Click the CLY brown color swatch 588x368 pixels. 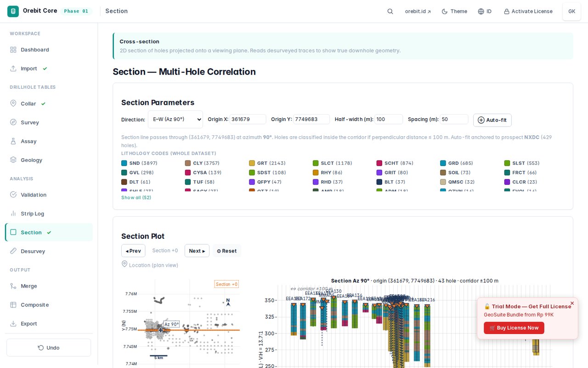point(188,163)
